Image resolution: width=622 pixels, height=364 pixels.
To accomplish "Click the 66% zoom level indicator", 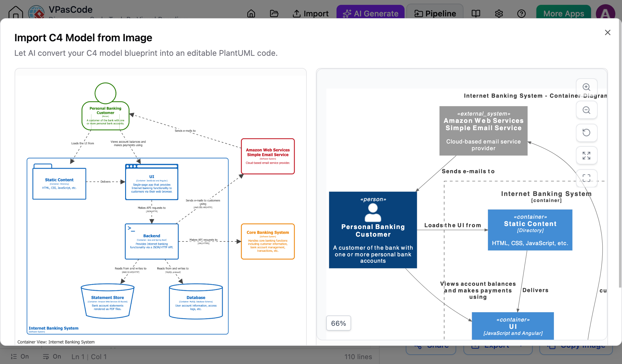I will [338, 323].
